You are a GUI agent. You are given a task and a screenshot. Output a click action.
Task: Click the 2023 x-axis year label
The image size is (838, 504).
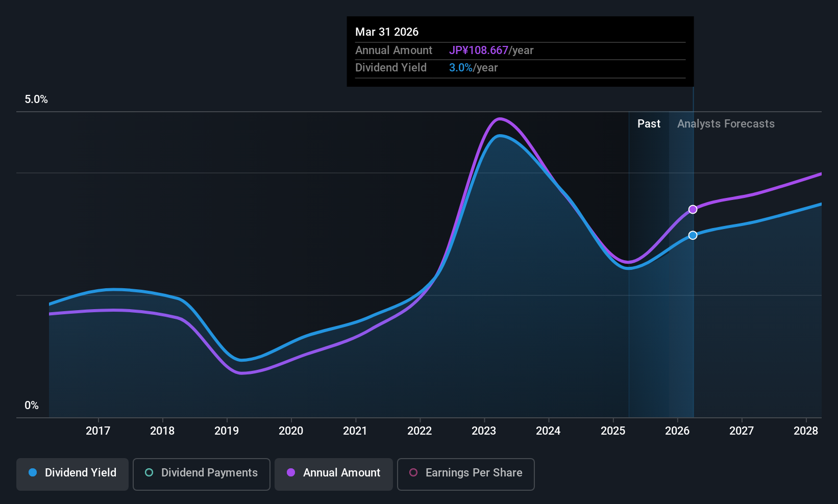[484, 431]
